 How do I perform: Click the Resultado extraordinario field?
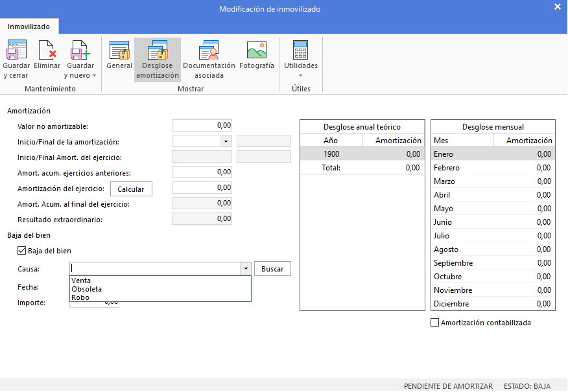202,218
